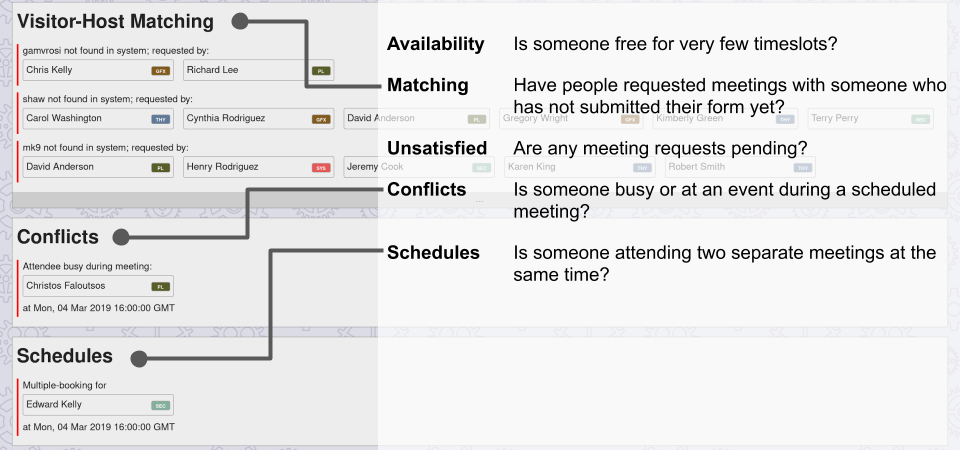Click the Matching label in the legend
This screenshot has height=450, width=960.
point(428,85)
